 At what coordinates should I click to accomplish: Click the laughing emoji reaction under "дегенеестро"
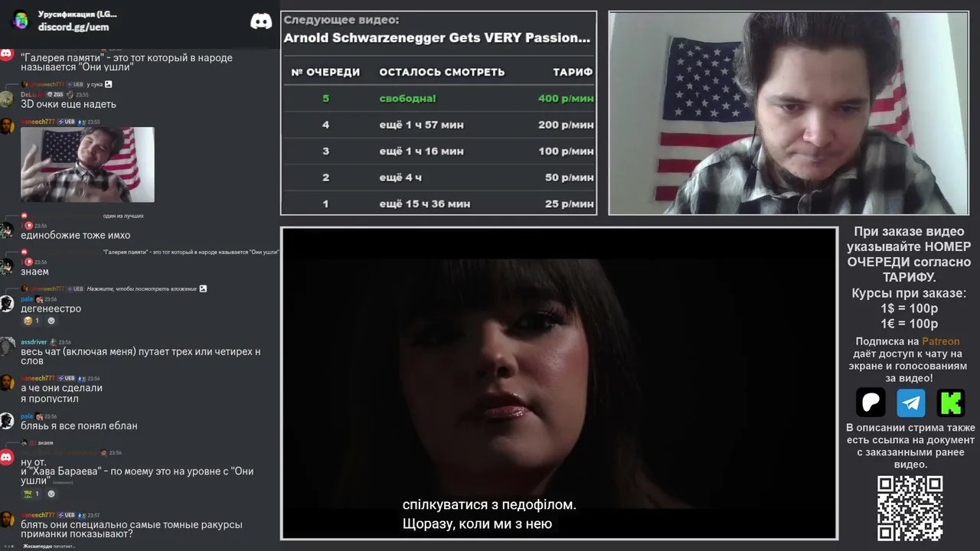point(31,321)
